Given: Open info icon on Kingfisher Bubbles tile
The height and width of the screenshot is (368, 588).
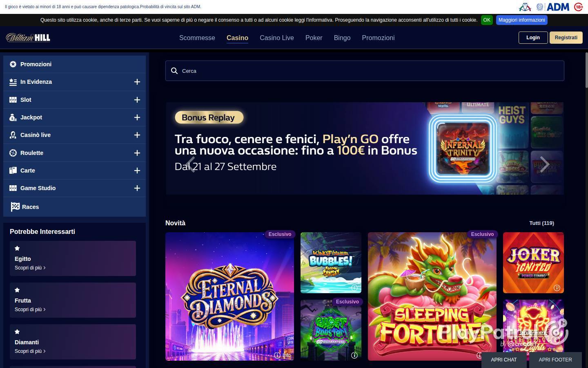Looking at the screenshot, I should 354,288.
